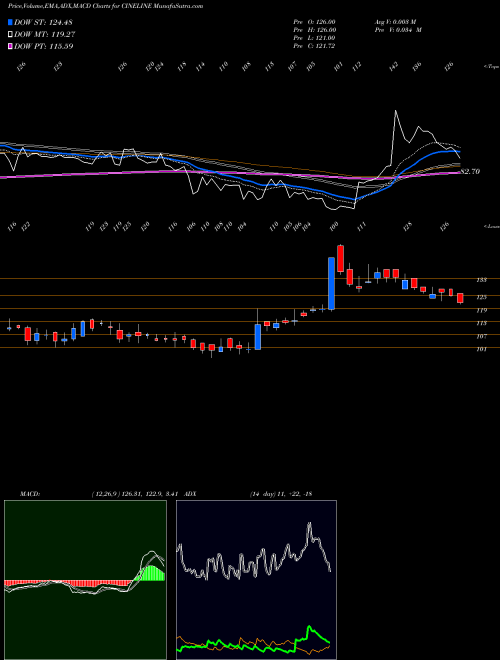Click the last red candlestick on the right
This screenshot has height=660, width=500.
point(460,298)
